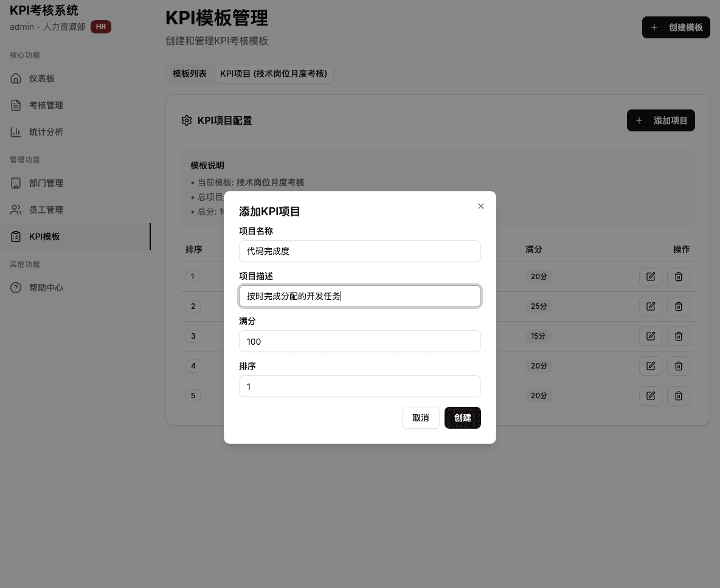Viewport: 720px width, 588px height.
Task: Click the 排序 input field in dialog
Action: click(359, 386)
